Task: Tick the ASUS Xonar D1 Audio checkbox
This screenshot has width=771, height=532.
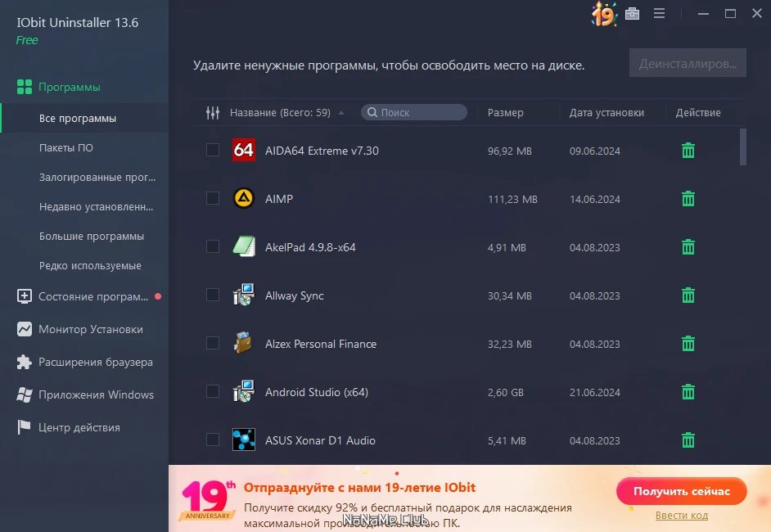Action: [213, 440]
